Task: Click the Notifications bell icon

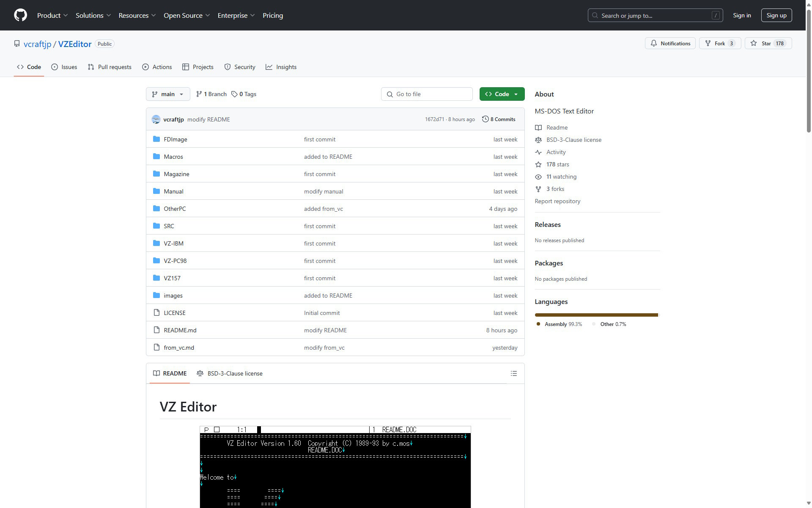Action: (x=654, y=43)
